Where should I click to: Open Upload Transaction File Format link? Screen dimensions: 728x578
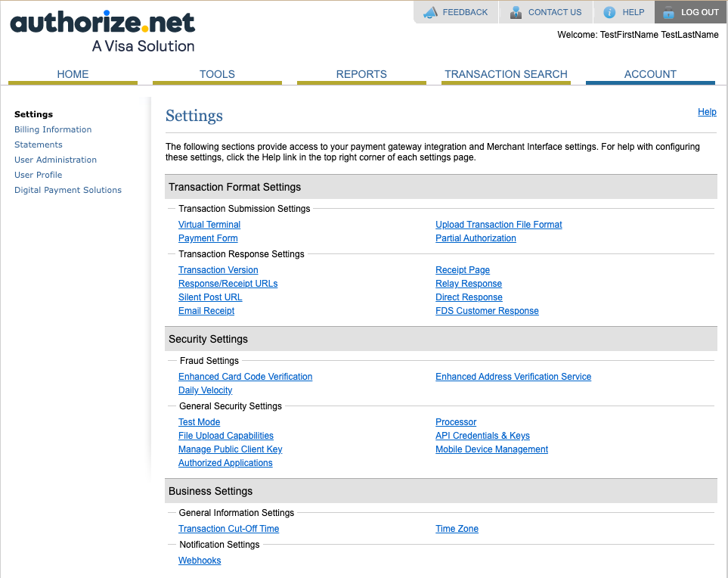coord(499,225)
